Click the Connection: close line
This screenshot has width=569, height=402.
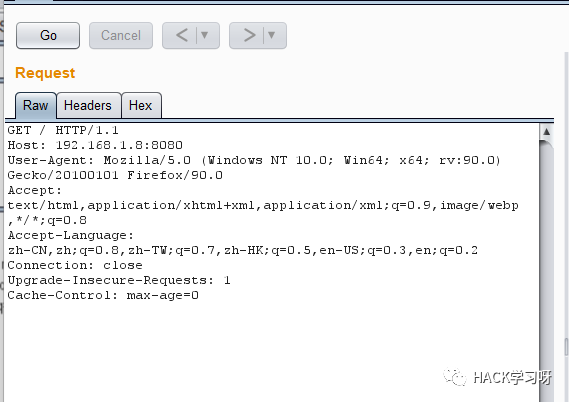tap(75, 265)
